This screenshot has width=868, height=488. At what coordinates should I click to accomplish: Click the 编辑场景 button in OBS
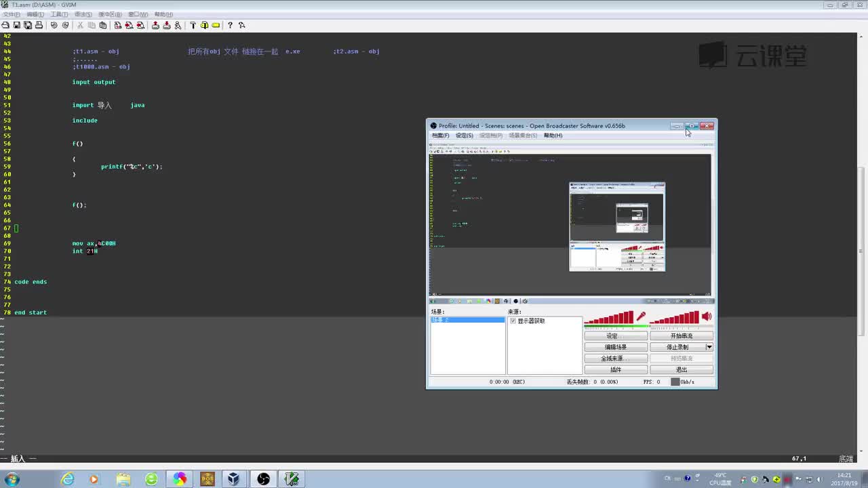click(x=616, y=347)
